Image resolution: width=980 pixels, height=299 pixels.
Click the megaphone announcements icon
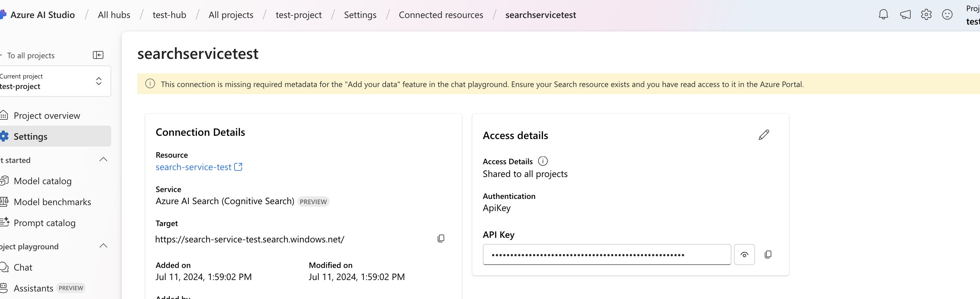pos(905,14)
